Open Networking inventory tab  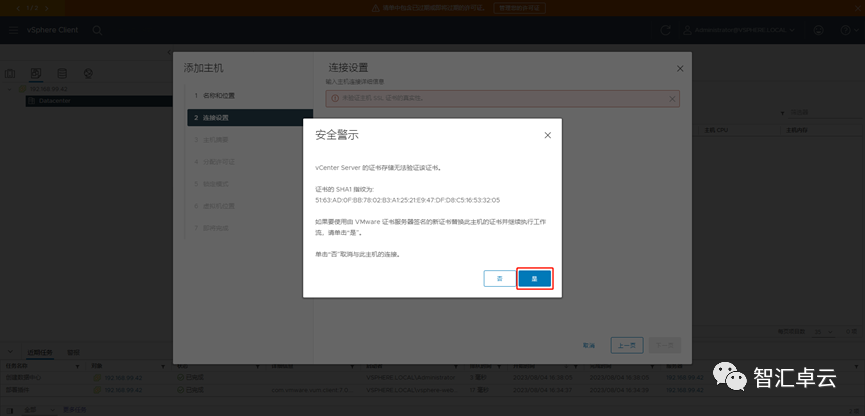88,73
